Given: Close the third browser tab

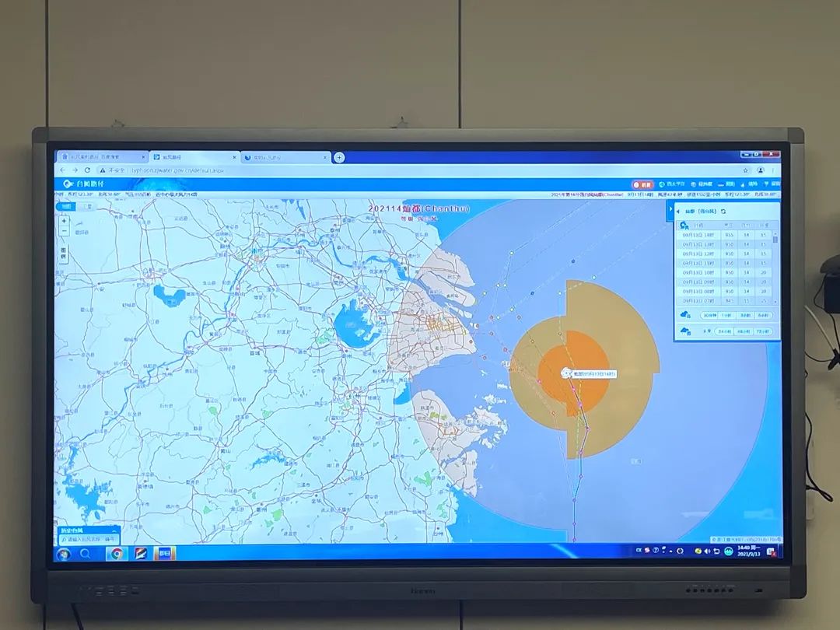Looking at the screenshot, I should [325, 157].
